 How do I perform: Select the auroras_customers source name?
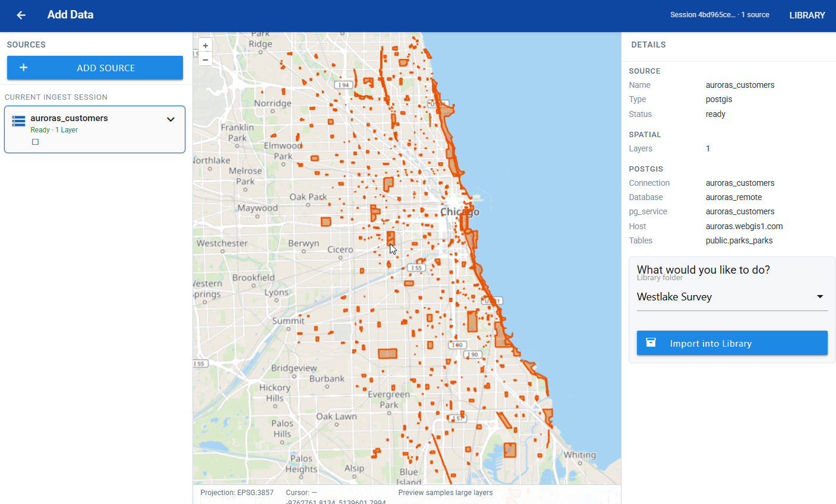coord(69,118)
